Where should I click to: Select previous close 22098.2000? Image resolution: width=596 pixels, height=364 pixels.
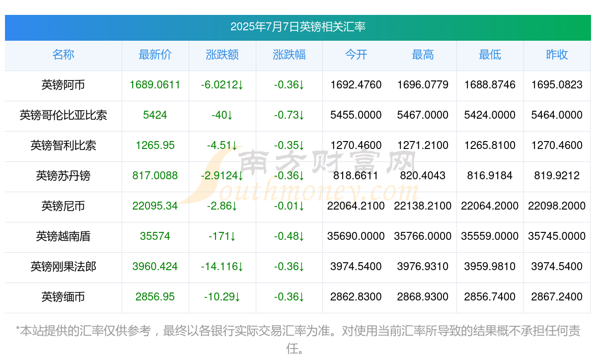click(557, 206)
